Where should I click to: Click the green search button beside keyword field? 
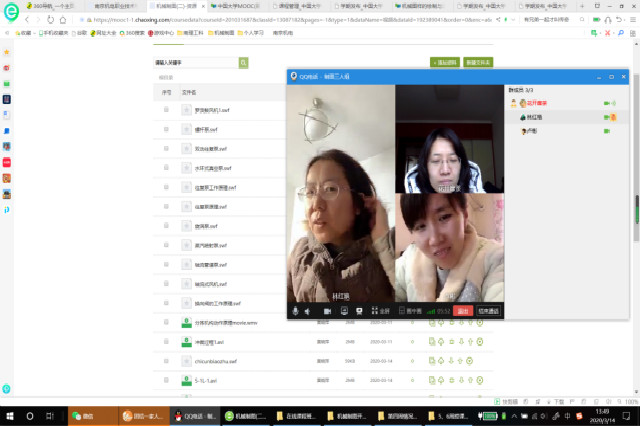(243, 63)
